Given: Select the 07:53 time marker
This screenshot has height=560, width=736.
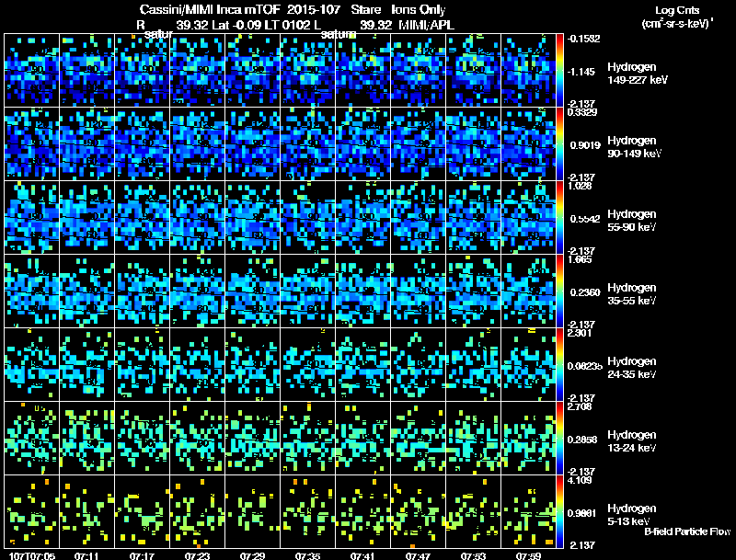Looking at the screenshot, I should [473, 555].
